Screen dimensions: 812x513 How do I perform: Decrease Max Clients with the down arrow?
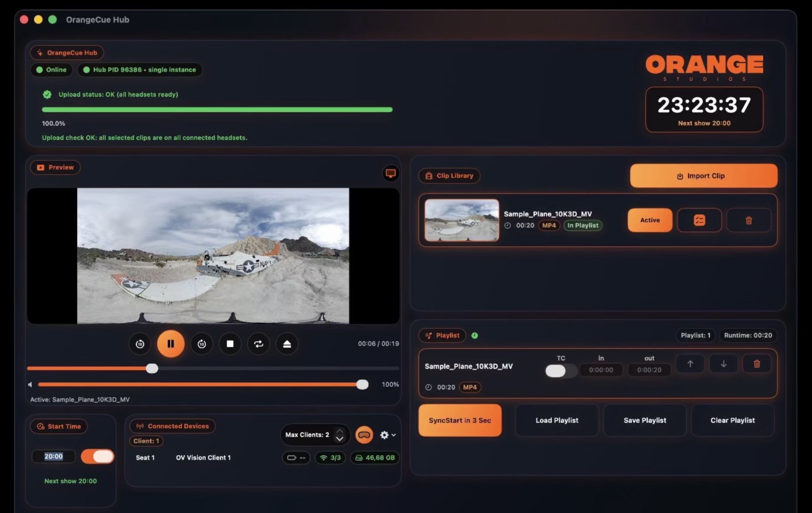(340, 439)
